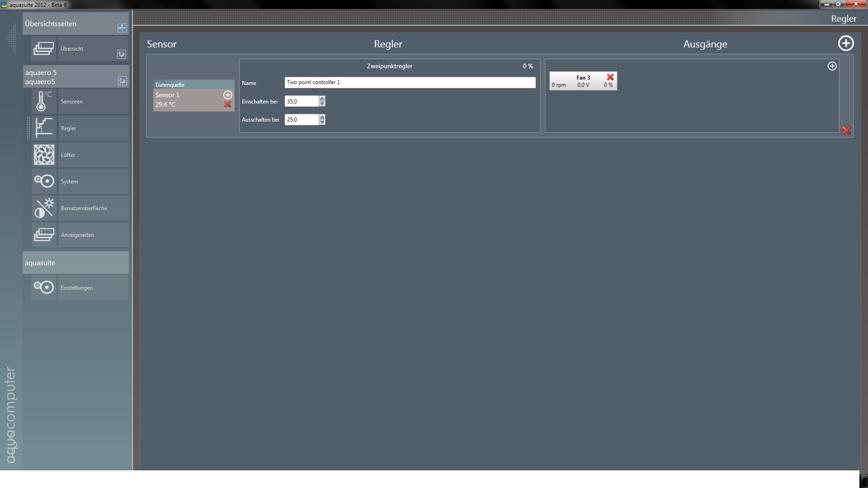Remove Sensor 1 data source

[x=228, y=104]
